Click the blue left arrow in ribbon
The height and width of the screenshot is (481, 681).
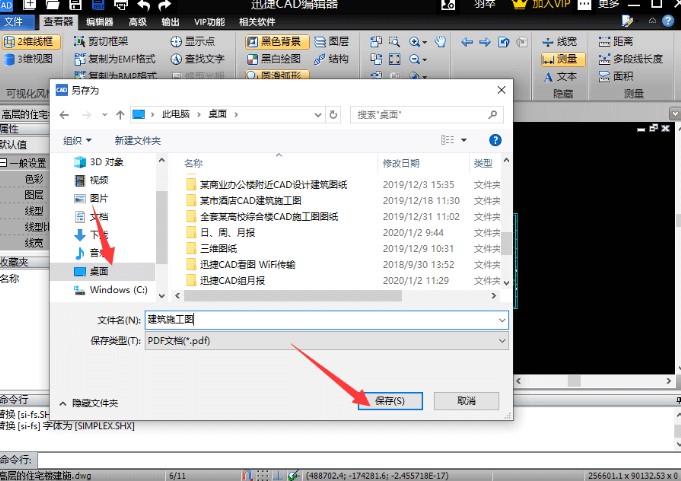tap(467, 42)
